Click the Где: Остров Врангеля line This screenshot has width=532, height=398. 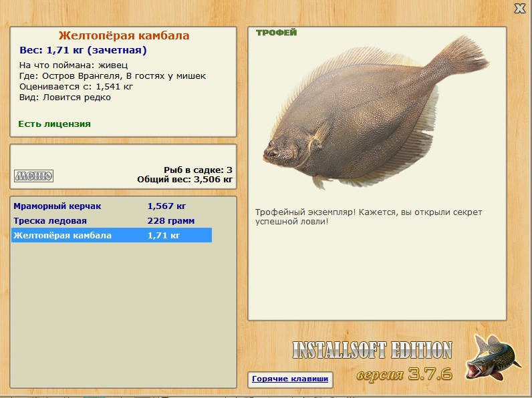point(113,76)
